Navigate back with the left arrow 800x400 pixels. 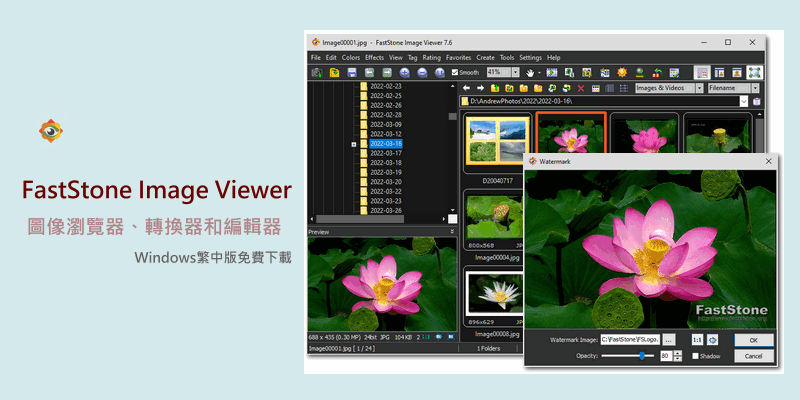point(466,88)
